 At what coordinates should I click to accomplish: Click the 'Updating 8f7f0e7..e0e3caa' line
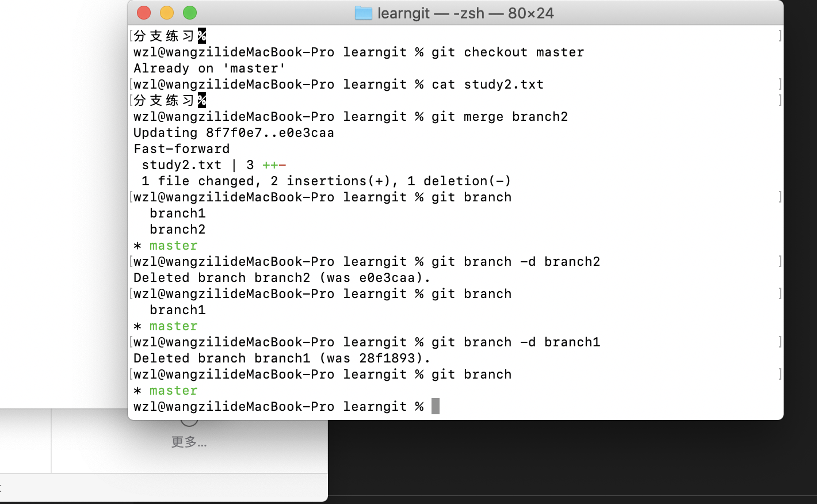click(x=234, y=132)
